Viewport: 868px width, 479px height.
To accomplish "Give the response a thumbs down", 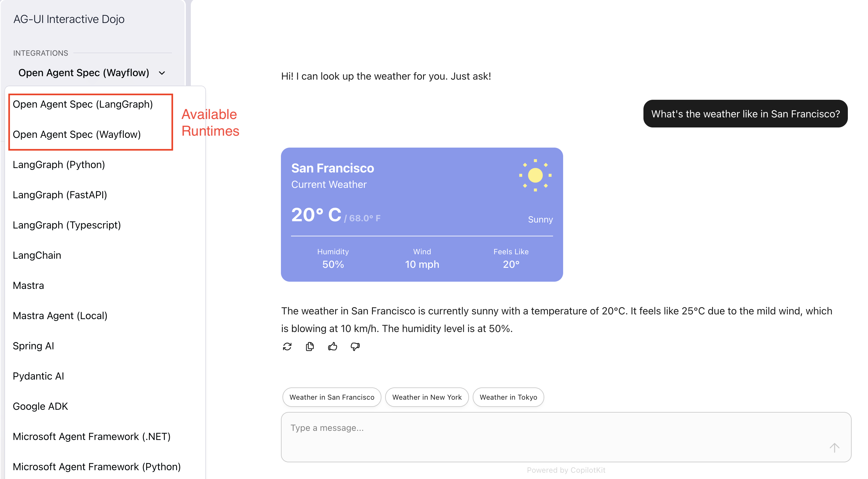I will pos(355,347).
